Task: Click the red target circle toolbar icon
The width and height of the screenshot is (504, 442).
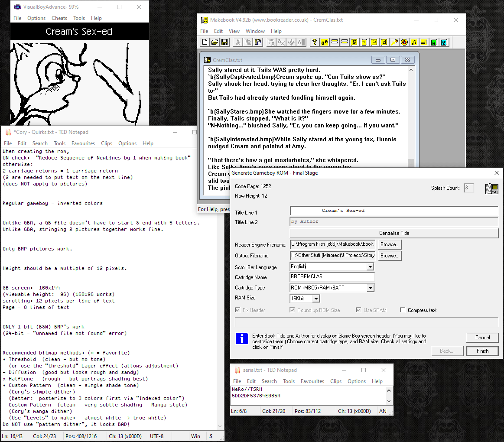Action: [404, 42]
